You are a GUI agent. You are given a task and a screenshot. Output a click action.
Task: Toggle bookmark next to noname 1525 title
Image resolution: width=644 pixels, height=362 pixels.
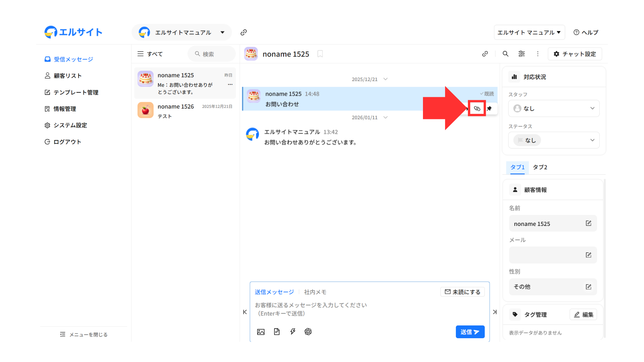[x=320, y=54]
